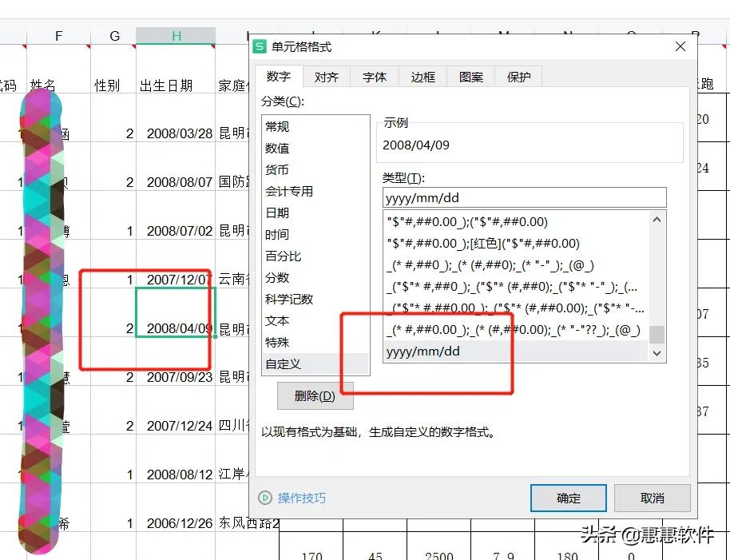This screenshot has width=730, height=560.
Task: Switch to the 图案 pattern tab
Action: pyautogui.click(x=470, y=77)
